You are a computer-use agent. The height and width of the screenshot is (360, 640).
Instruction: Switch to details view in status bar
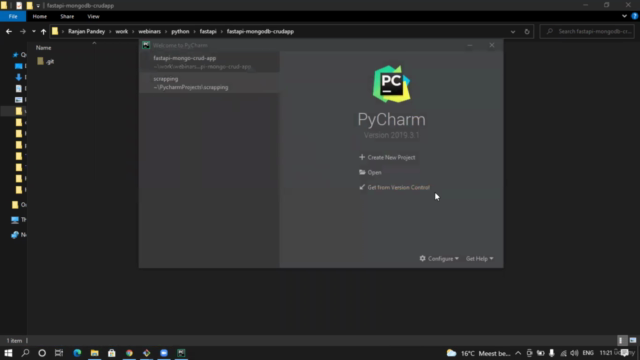point(621,340)
